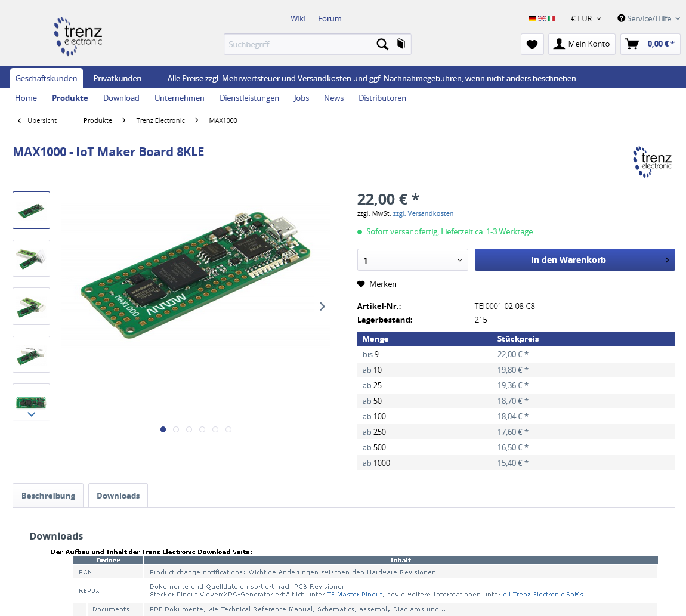Switch to the Beschreibung tab

tap(48, 496)
